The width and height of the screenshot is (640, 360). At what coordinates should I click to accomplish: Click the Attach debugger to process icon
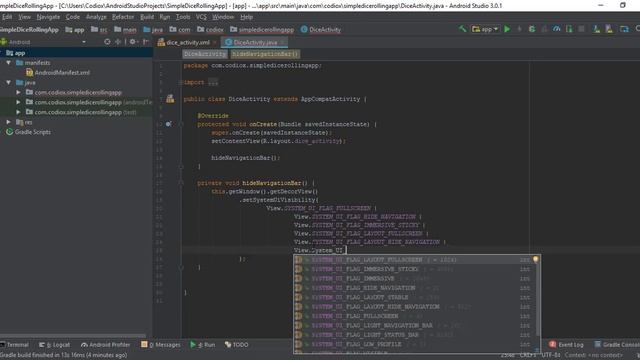pyautogui.click(x=569, y=29)
